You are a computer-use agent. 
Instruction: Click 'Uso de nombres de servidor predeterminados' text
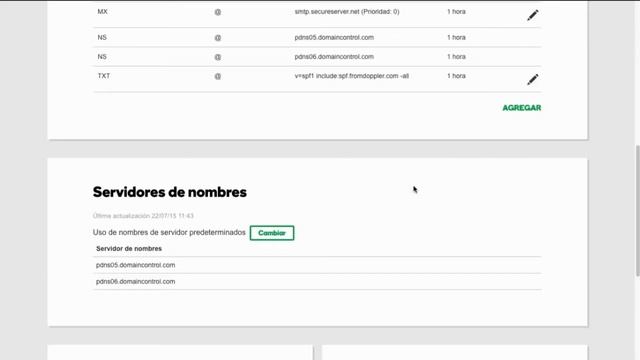[x=169, y=232]
